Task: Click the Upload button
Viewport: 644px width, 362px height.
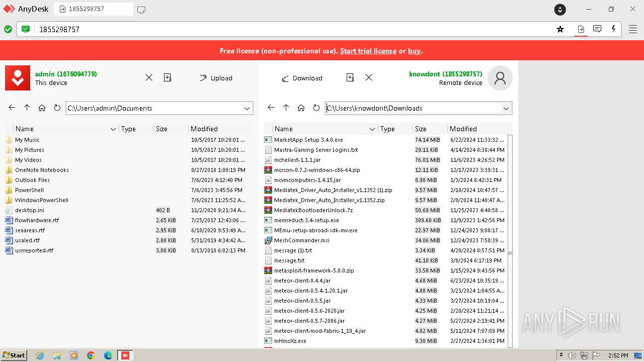Action: (x=216, y=78)
